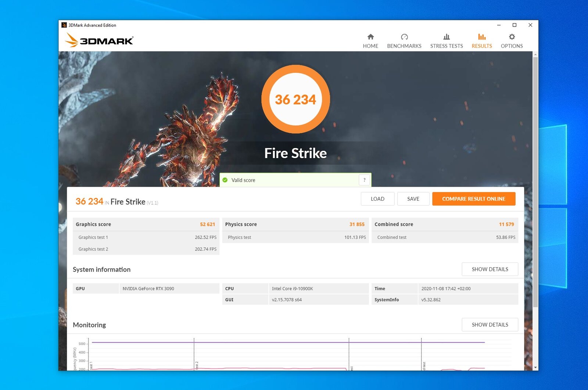This screenshot has height=390, width=588.
Task: Click the green valid score checkmark
Action: 225,180
